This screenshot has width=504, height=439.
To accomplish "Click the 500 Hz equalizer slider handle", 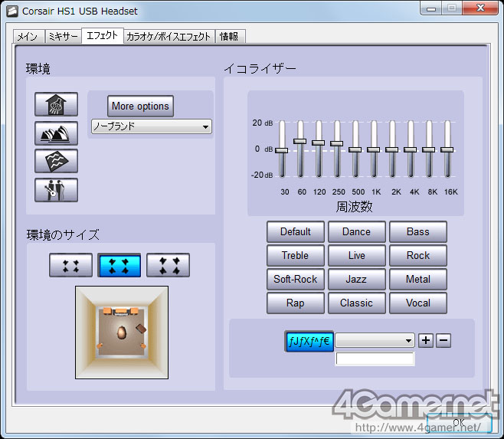I will tap(355, 150).
